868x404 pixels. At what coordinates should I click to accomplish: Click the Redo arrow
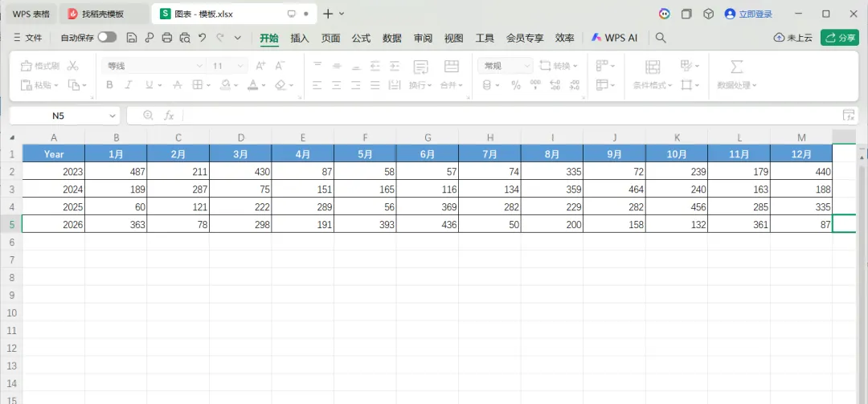[x=219, y=38]
